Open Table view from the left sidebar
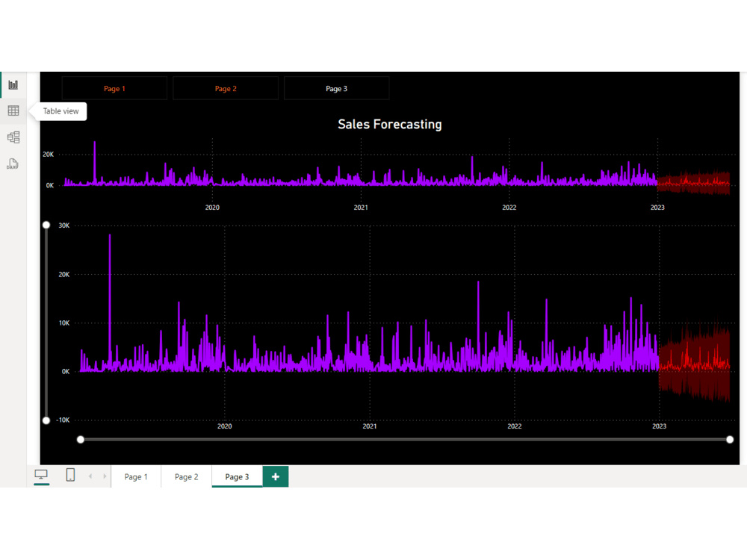 pyautogui.click(x=13, y=111)
